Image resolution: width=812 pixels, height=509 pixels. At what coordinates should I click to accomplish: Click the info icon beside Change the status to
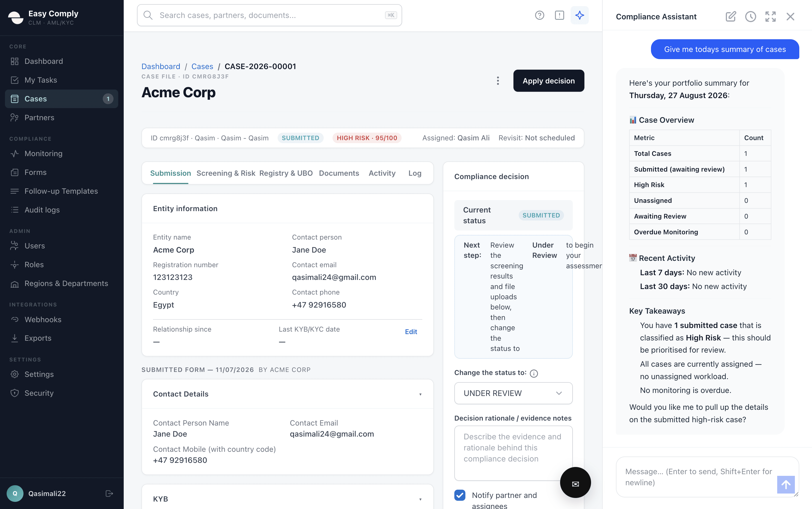(534, 373)
